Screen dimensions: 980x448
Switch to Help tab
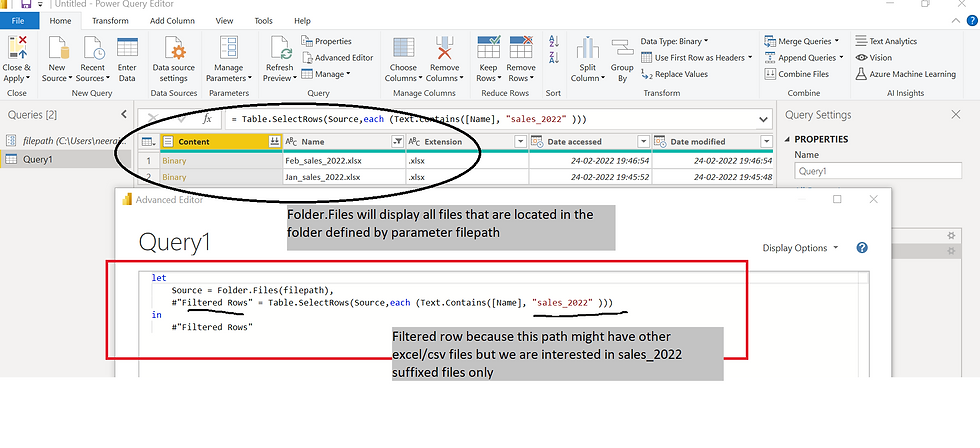point(302,21)
